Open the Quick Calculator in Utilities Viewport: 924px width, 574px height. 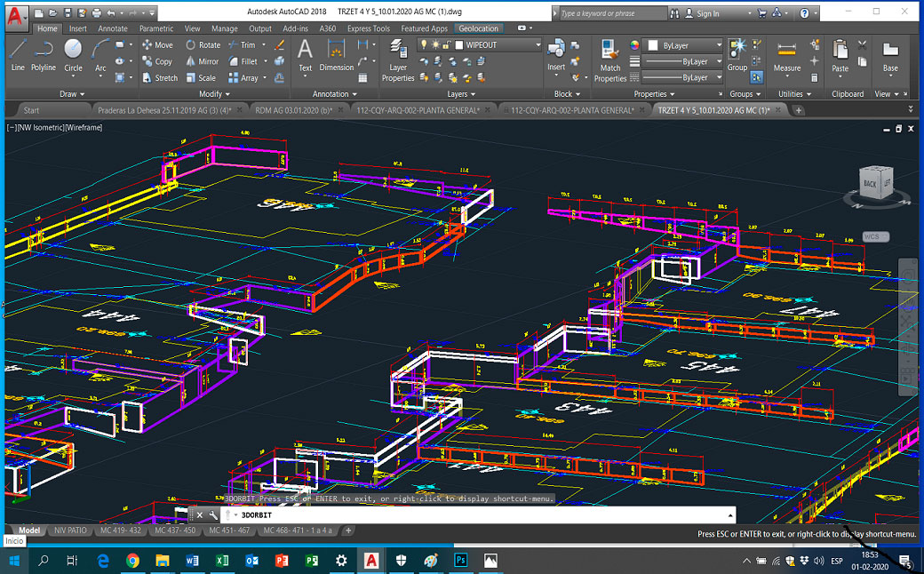pyautogui.click(x=815, y=78)
